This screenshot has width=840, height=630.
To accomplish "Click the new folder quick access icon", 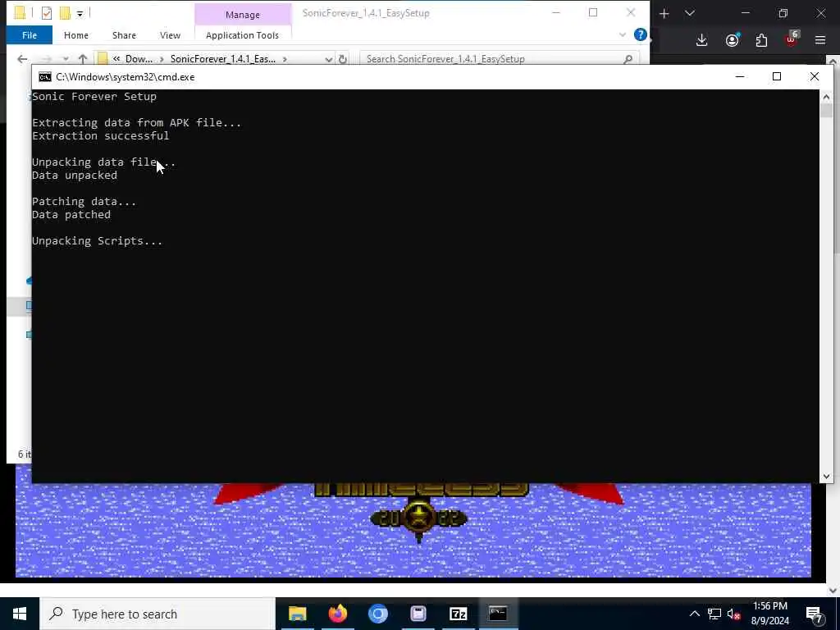I will (65, 13).
